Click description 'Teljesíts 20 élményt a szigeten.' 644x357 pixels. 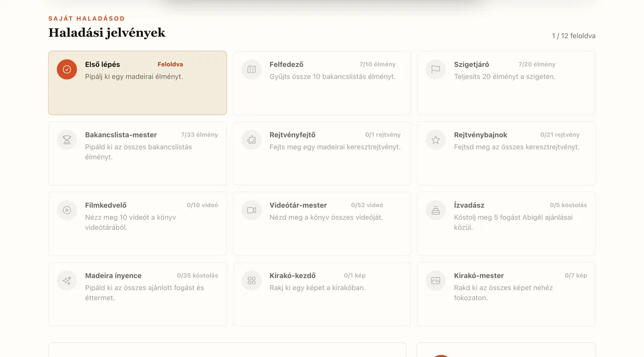pos(505,76)
